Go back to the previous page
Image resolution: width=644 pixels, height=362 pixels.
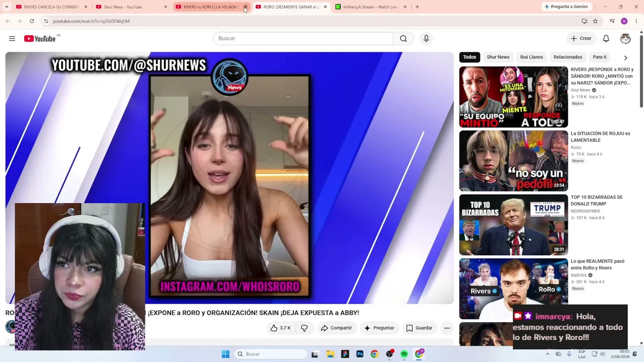8,21
